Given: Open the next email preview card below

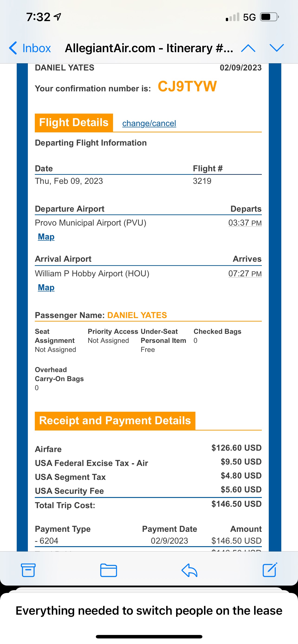Looking at the screenshot, I should pyautogui.click(x=149, y=611).
